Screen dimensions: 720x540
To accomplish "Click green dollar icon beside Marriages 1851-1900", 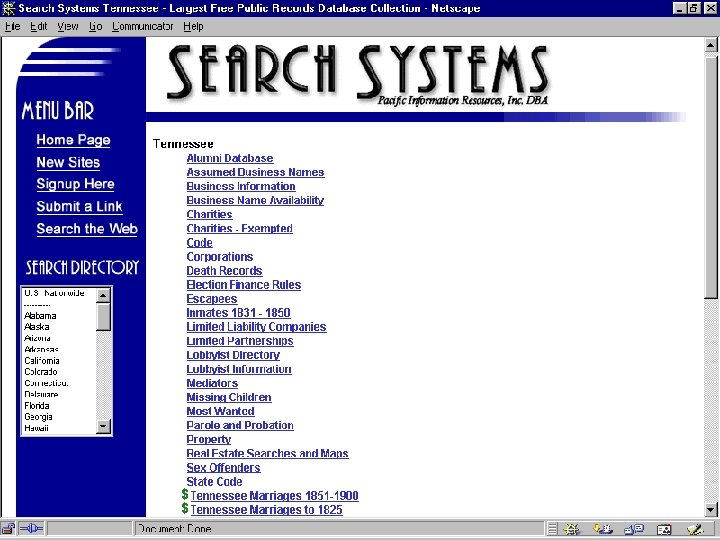I will [185, 495].
